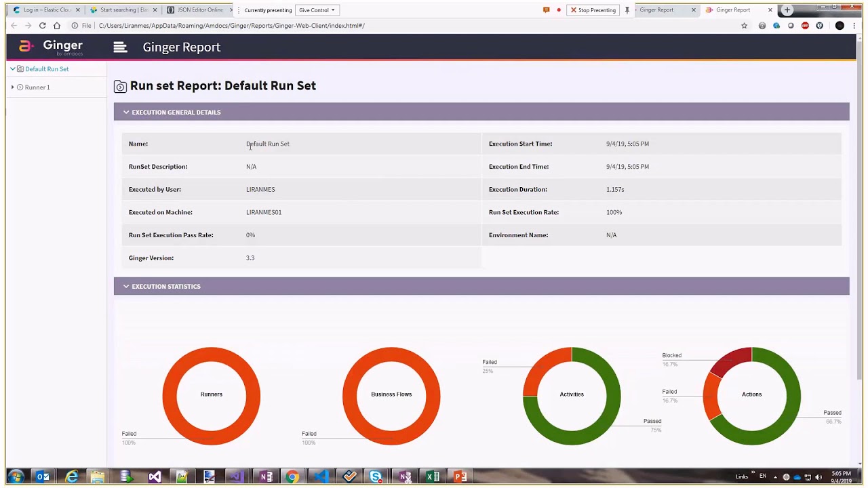Collapse the Execution General Details section

[126, 113]
